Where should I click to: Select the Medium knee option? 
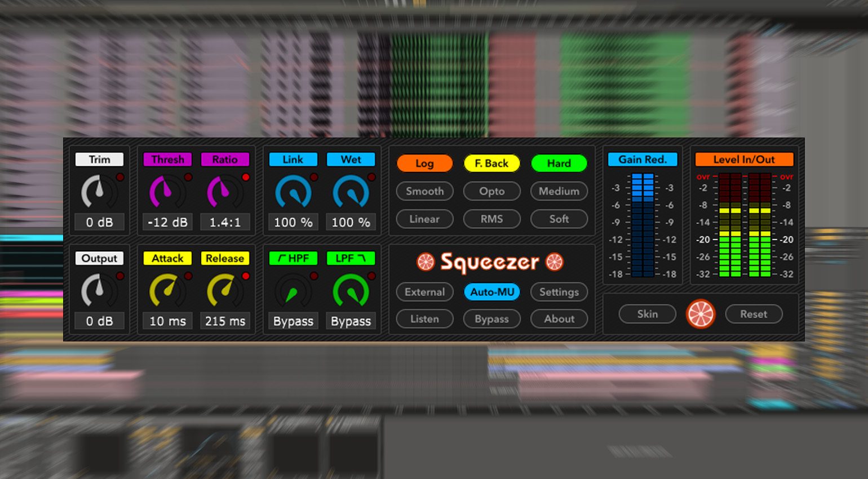point(559,191)
